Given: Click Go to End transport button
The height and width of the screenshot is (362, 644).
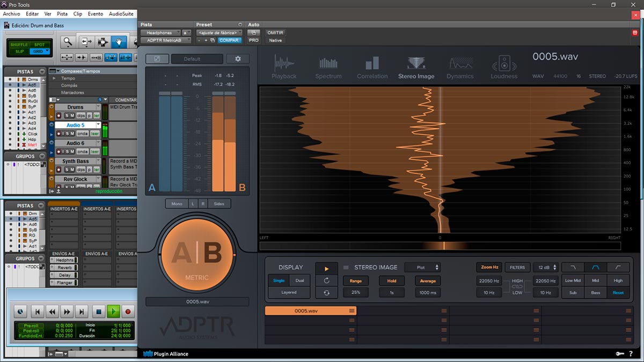Looking at the screenshot, I should pos(82,311).
